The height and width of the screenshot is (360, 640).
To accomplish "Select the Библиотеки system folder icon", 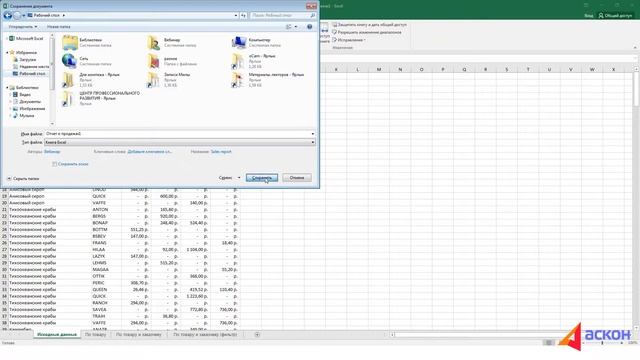I will (x=70, y=42).
